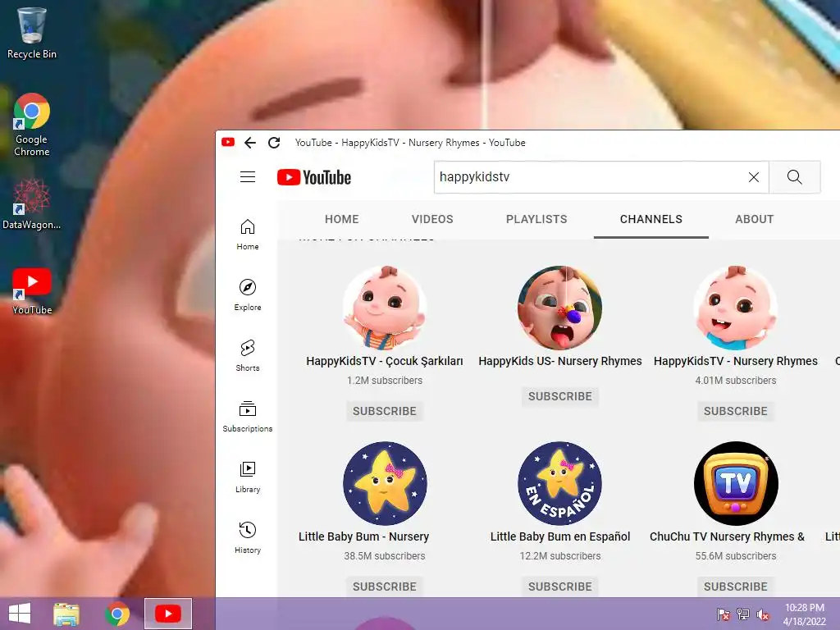This screenshot has height=630, width=840.
Task: Click the muted volume tray icon
Action: 763,614
